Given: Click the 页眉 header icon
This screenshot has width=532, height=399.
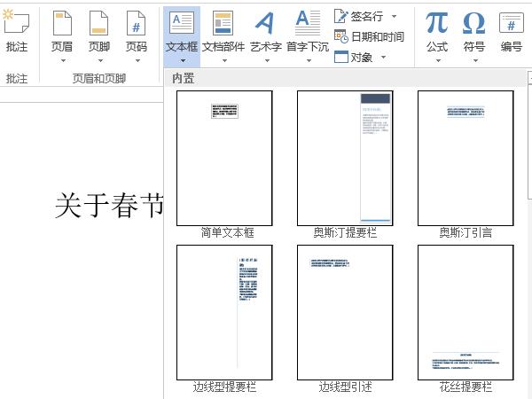Looking at the screenshot, I should [62, 24].
